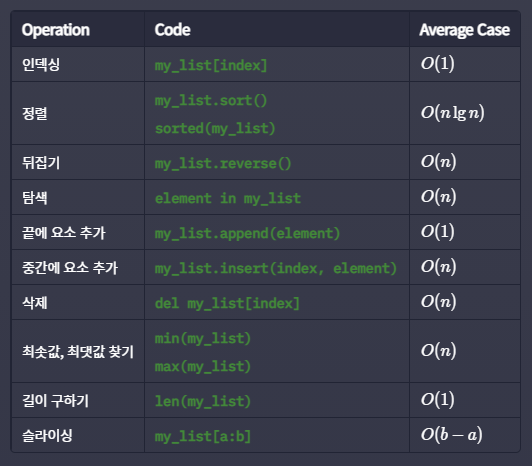Click the O(n) value in 삭제 row
This screenshot has height=466, width=532.
438,301
